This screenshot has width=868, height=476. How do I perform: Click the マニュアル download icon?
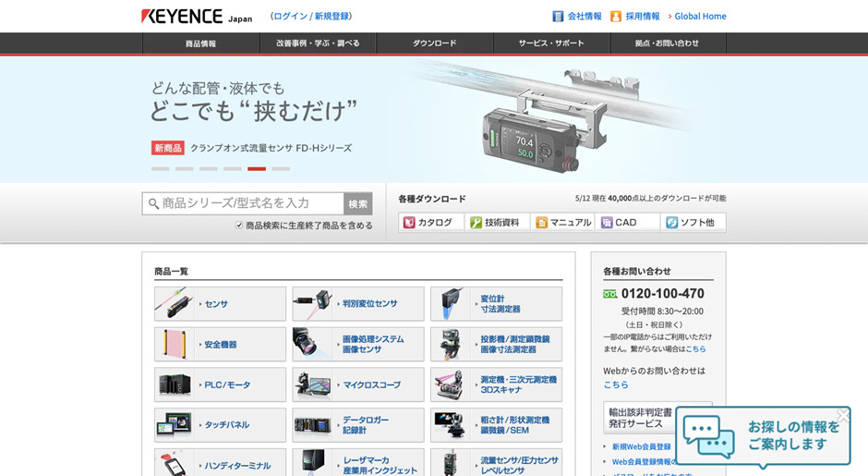[542, 223]
